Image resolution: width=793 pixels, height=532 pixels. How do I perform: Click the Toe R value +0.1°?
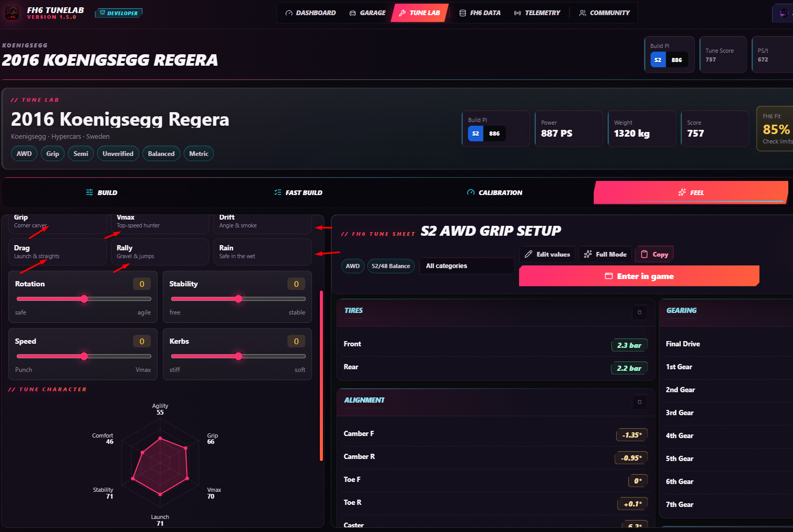[633, 504]
